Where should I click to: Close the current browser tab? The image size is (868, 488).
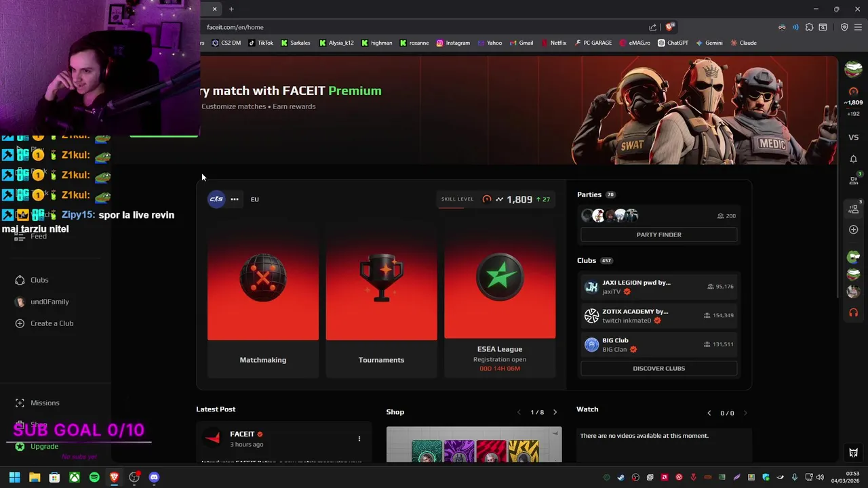point(214,9)
